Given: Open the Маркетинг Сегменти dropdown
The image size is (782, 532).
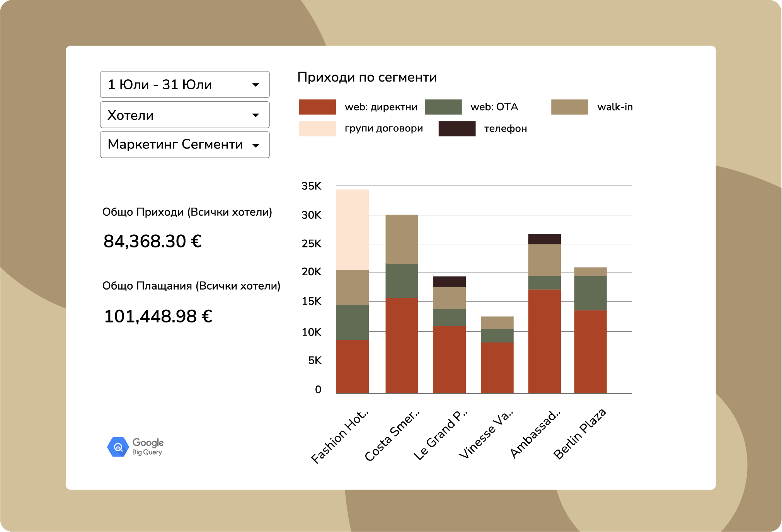Looking at the screenshot, I should pos(185,145).
